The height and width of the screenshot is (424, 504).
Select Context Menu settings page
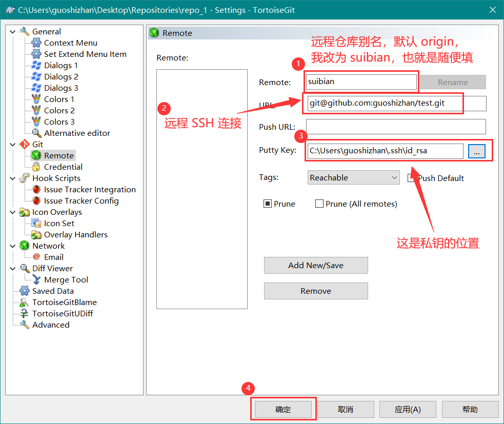tap(70, 43)
